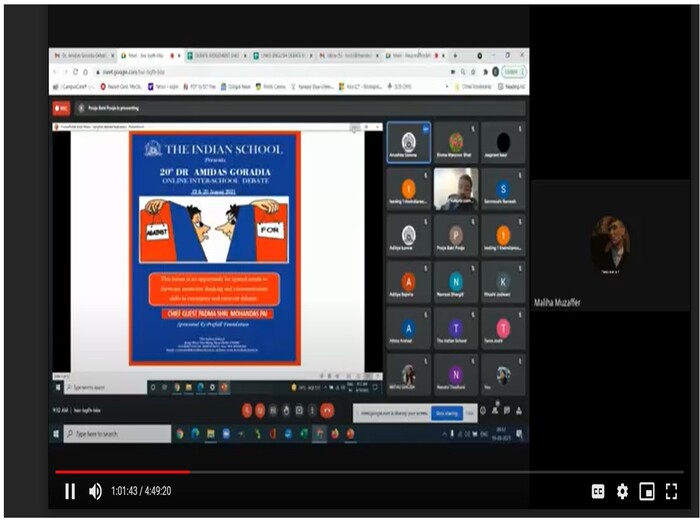Open the Google News bookmark
The image size is (700, 525).
tap(236, 87)
